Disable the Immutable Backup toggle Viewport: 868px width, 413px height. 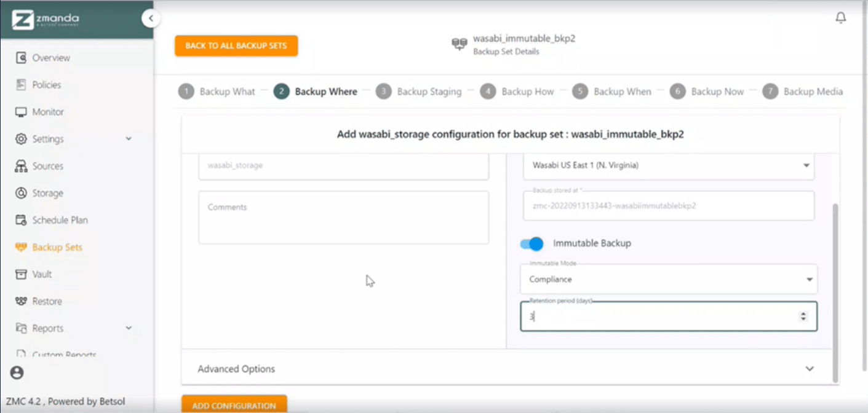(532, 244)
